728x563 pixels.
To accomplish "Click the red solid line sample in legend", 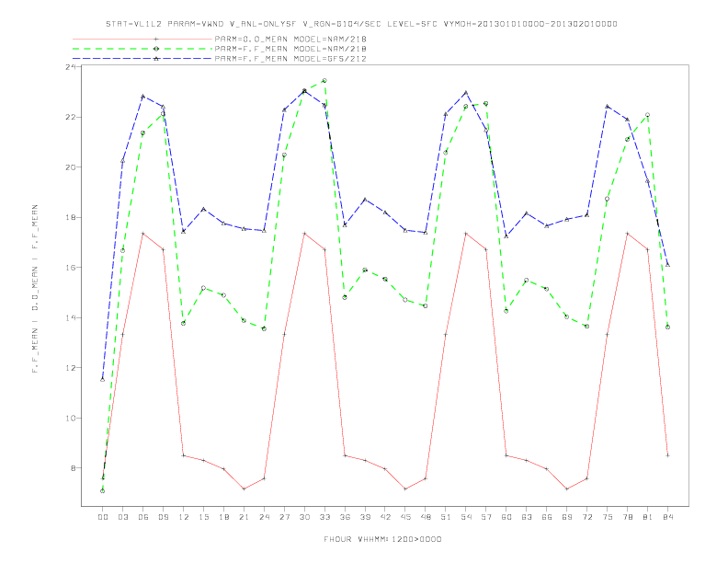I will tap(142, 39).
